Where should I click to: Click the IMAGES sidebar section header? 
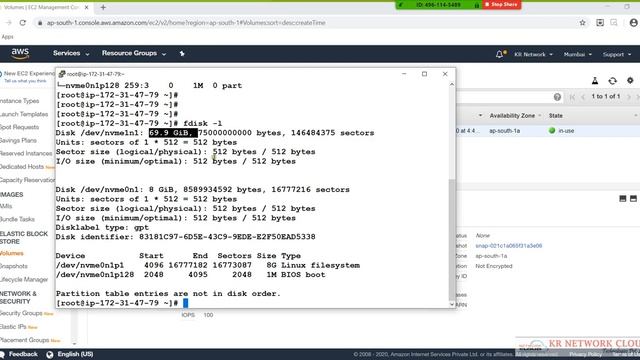12,195
